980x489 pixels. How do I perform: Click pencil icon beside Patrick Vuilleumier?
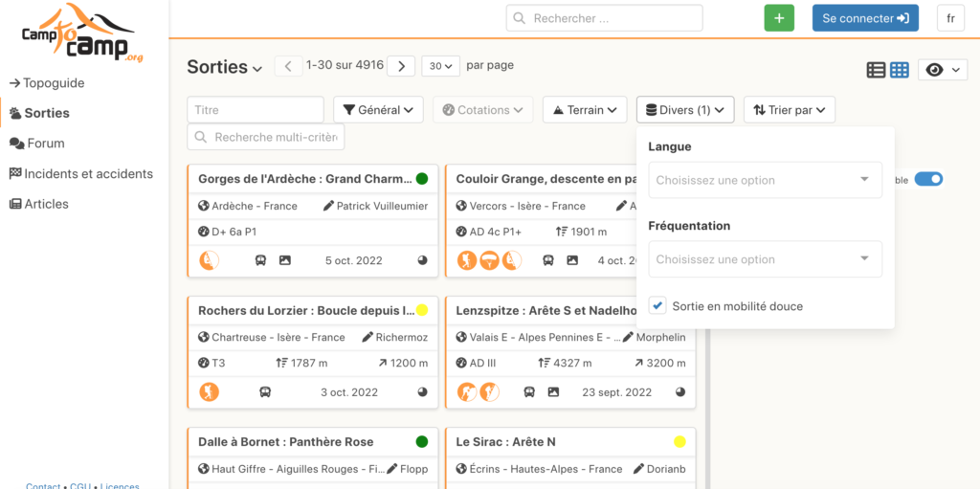point(329,206)
